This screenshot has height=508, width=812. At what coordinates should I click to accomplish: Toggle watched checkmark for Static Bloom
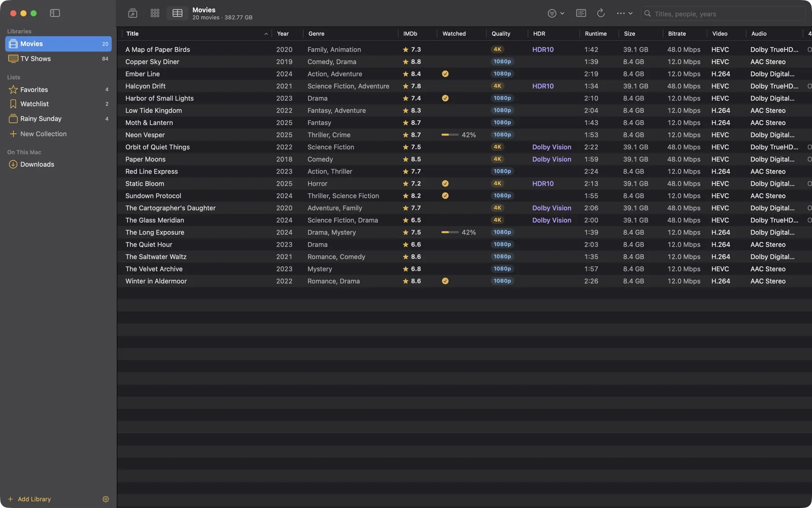[x=445, y=184]
